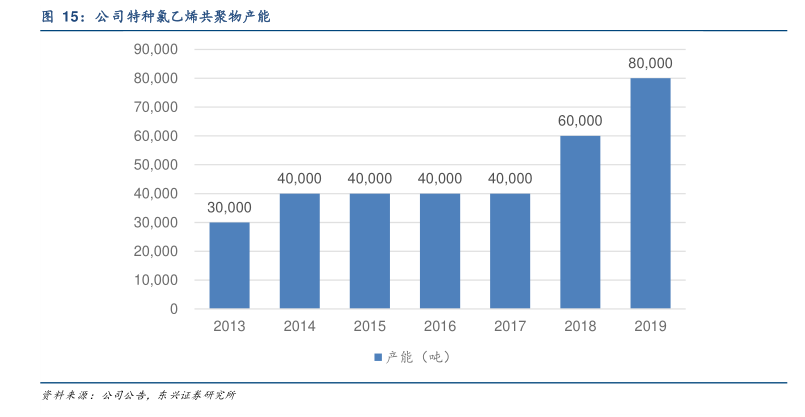Click the 40,000 data label above 2016
The width and height of the screenshot is (805, 417).
(440, 179)
